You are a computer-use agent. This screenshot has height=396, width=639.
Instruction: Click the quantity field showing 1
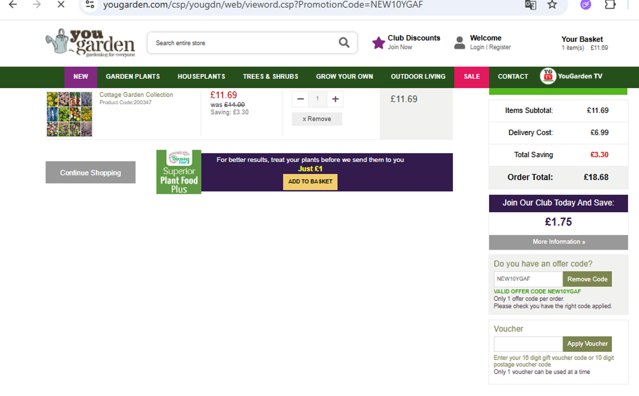(x=317, y=99)
